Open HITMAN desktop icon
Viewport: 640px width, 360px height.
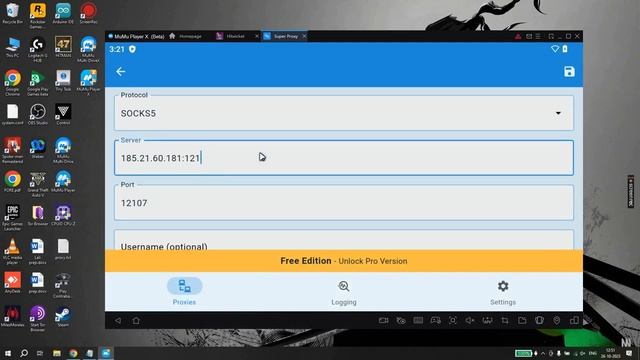[x=63, y=47]
